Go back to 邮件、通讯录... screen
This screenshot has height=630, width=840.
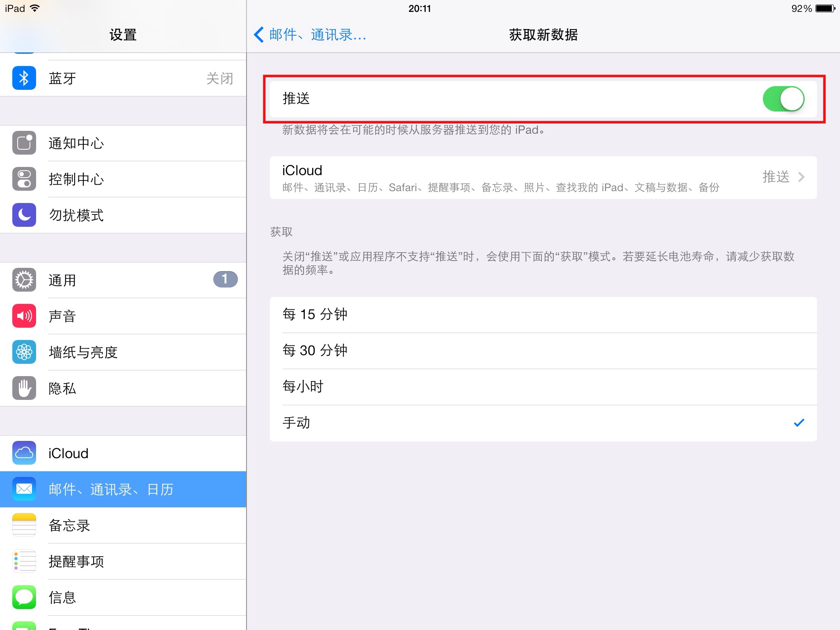310,35
